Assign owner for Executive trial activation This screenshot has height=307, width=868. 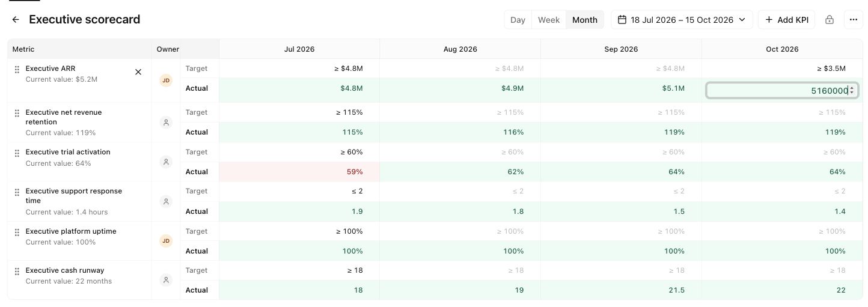(x=166, y=162)
